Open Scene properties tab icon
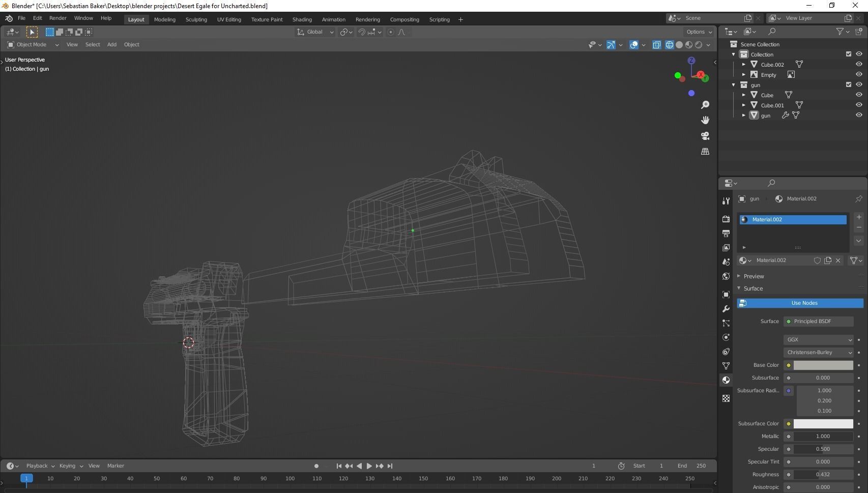 [x=726, y=262]
